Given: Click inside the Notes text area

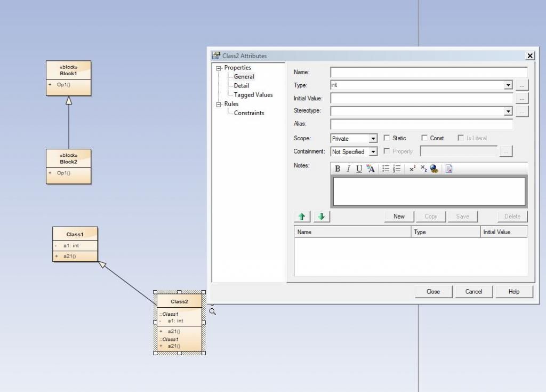Looking at the screenshot, I should [429, 191].
